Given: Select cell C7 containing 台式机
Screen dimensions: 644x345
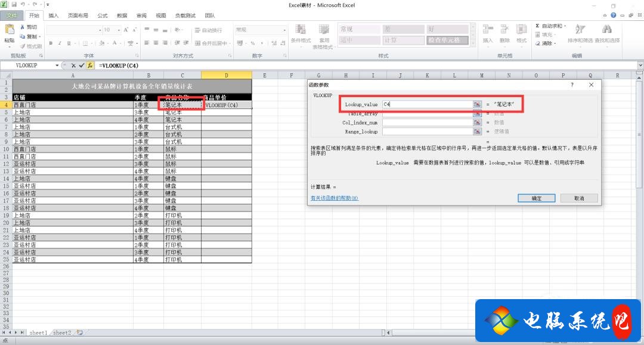Looking at the screenshot, I should [x=182, y=127].
